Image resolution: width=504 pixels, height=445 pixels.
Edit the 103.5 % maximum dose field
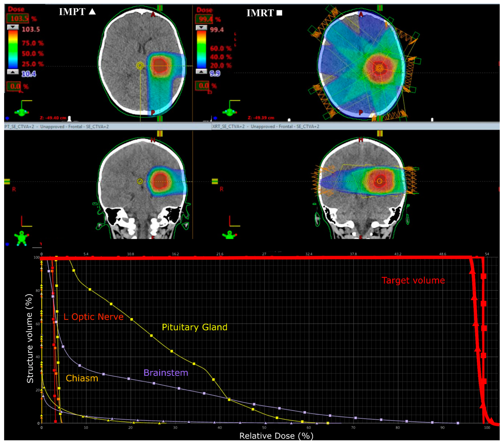[x=18, y=18]
